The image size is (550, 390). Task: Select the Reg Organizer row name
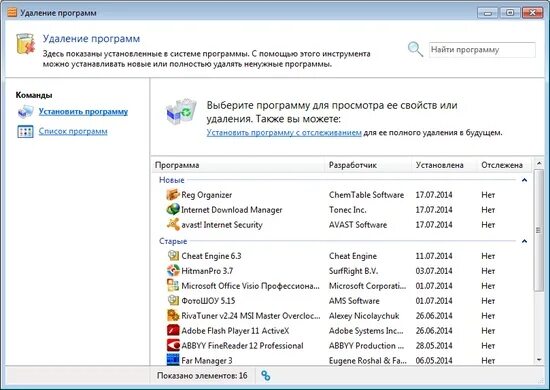pos(207,195)
